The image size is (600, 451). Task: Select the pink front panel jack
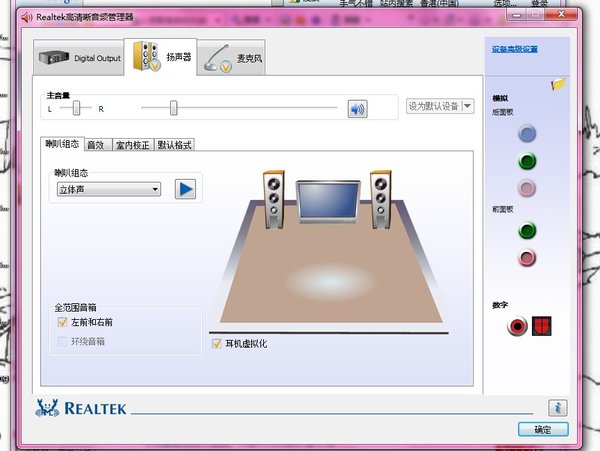click(527, 258)
